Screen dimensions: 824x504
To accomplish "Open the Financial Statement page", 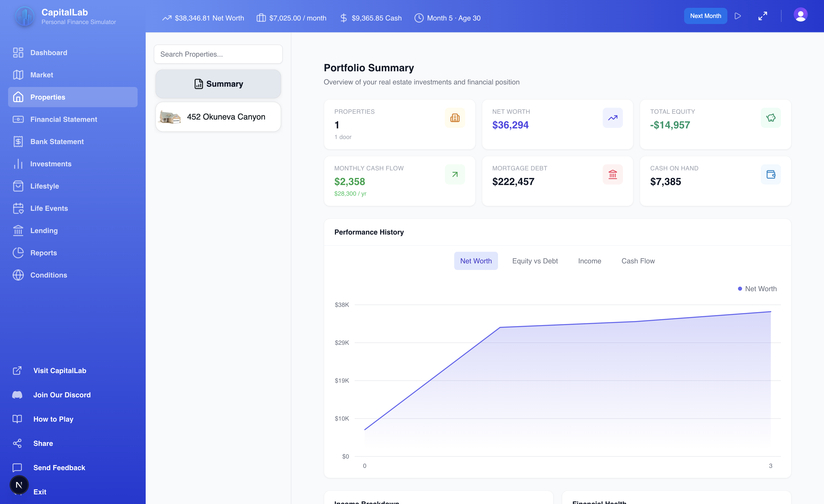I will 63,119.
